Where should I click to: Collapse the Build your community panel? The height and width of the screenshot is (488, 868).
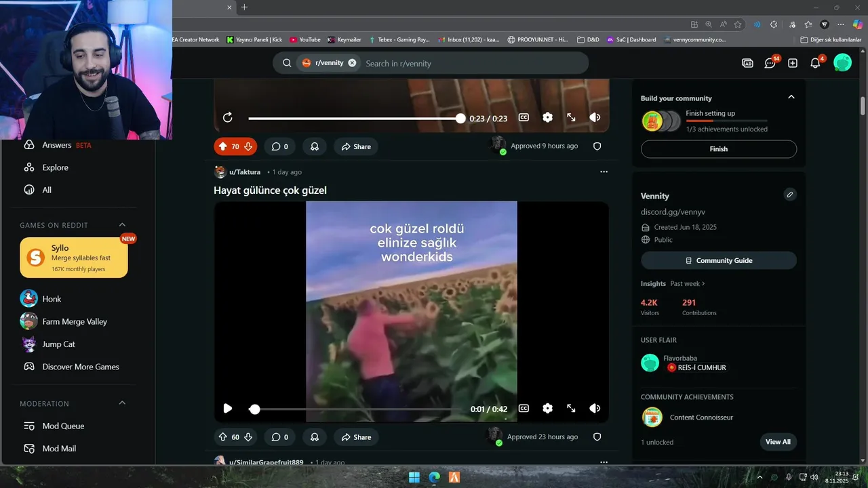791,97
